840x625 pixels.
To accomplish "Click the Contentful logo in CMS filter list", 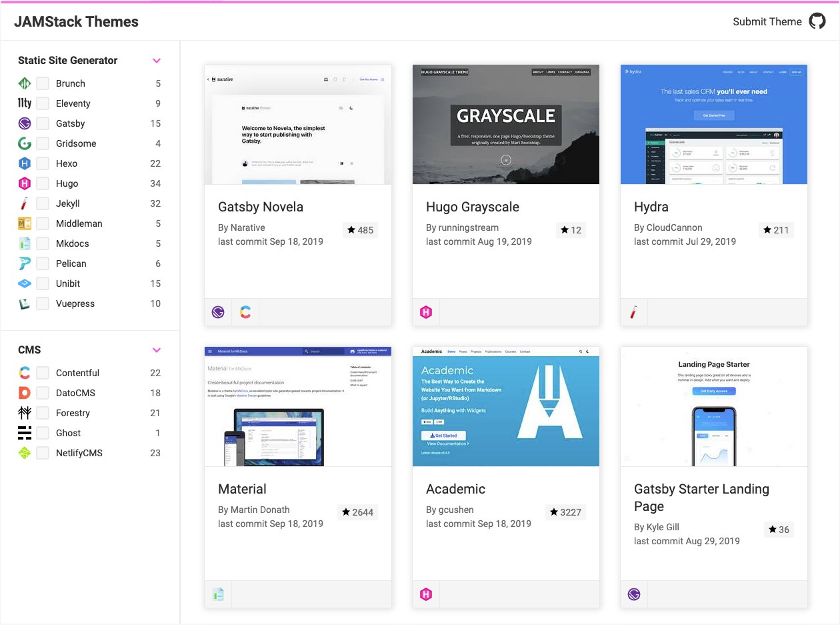I will pos(25,373).
